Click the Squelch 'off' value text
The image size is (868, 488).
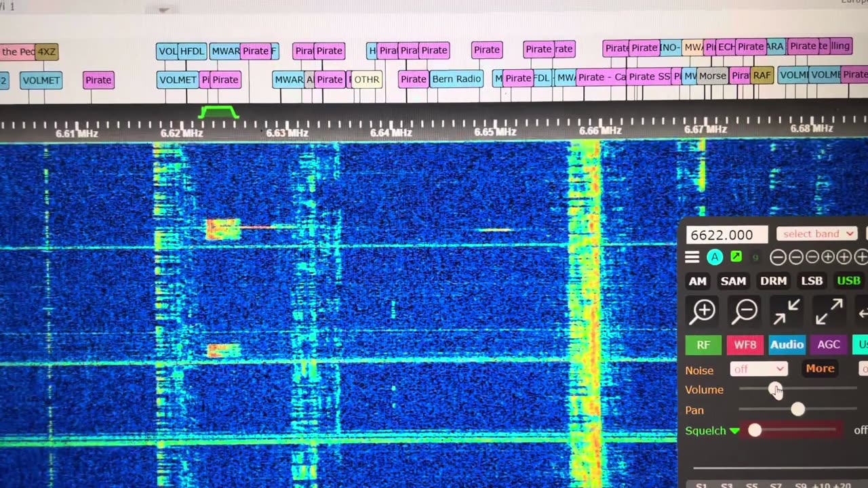tap(860, 430)
